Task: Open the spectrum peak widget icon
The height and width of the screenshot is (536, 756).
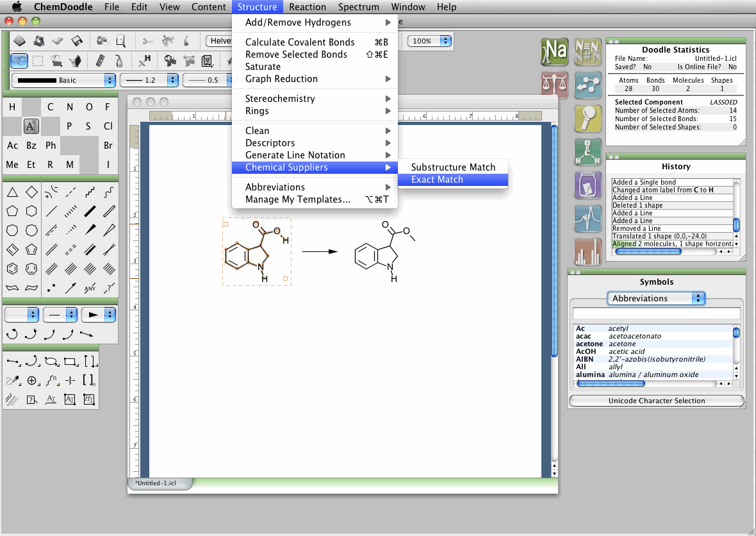Action: 588,217
